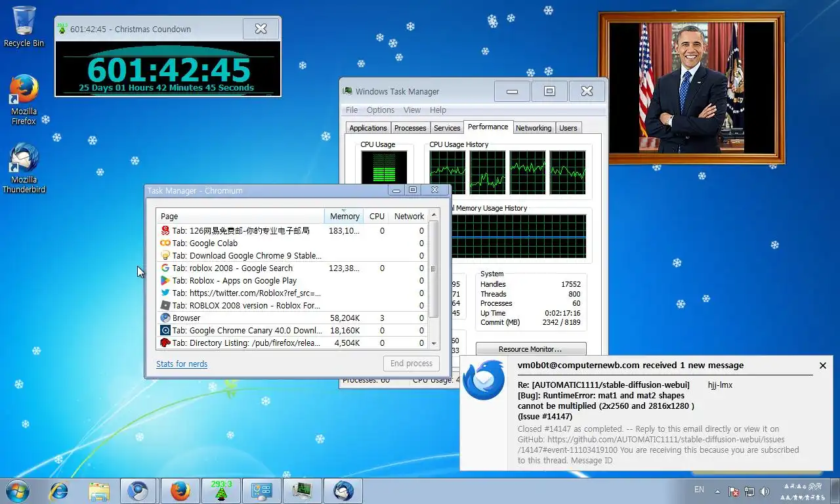This screenshot has width=840, height=504.
Task: Switch to Thunderbird in the taskbar
Action: click(x=343, y=491)
